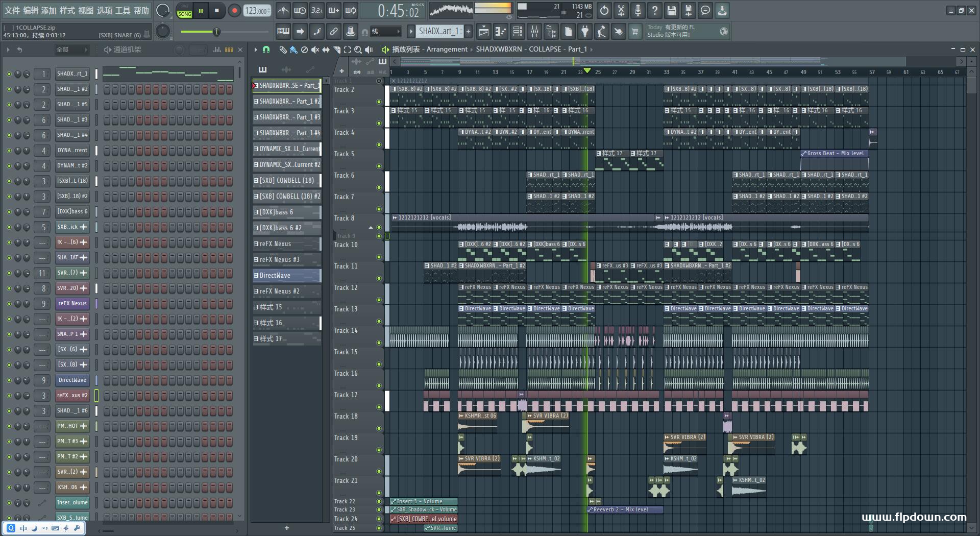The width and height of the screenshot is (980, 536).
Task: Open the Browser view icon
Action: click(551, 32)
